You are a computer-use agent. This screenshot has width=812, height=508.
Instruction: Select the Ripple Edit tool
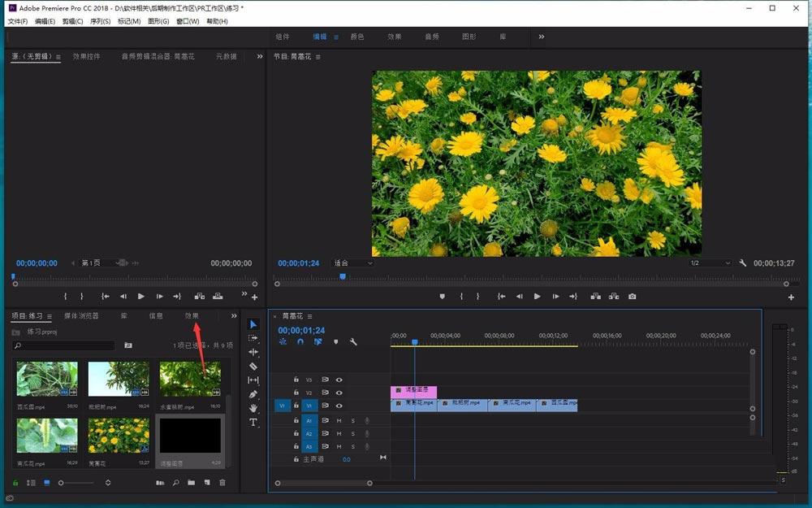pyautogui.click(x=253, y=352)
